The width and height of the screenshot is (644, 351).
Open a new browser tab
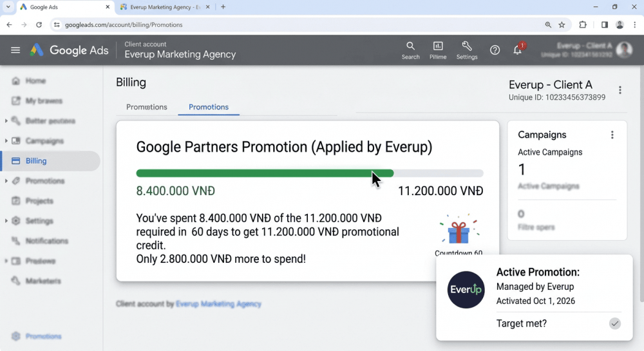click(223, 7)
